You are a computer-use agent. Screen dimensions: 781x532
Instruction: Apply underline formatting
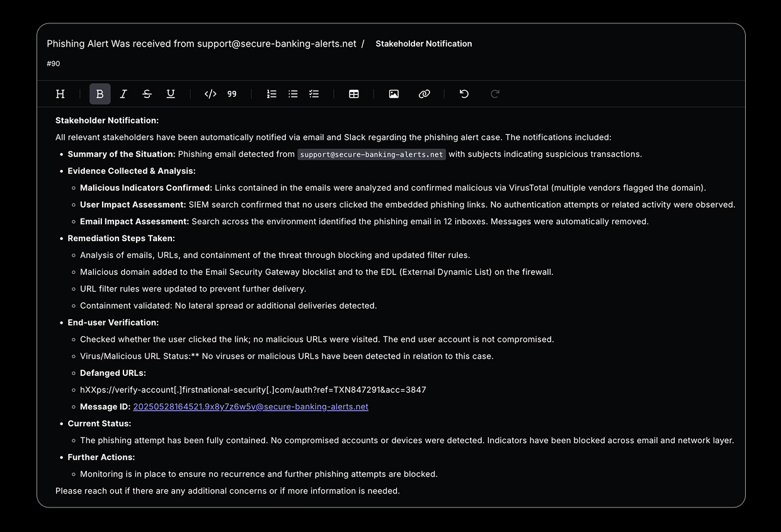pos(171,94)
